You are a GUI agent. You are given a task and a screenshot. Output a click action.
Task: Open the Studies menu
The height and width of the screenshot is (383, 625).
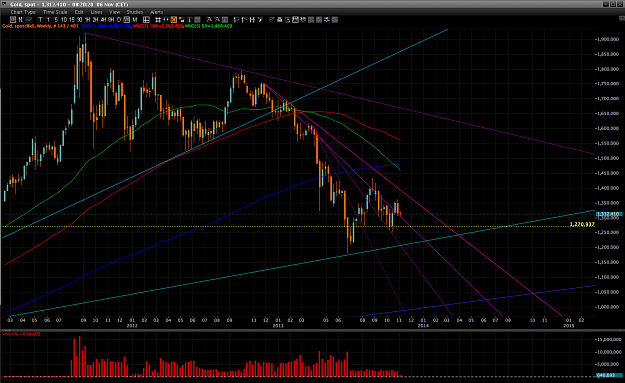pos(135,12)
